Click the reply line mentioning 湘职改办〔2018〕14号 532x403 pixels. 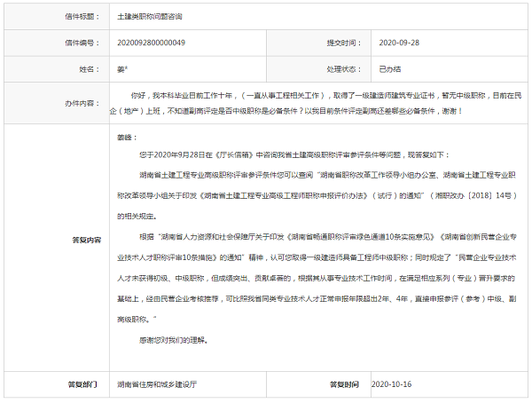[x=317, y=196]
